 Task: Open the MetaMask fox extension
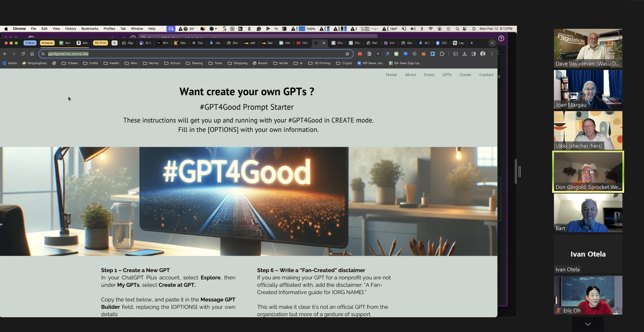(x=424, y=54)
